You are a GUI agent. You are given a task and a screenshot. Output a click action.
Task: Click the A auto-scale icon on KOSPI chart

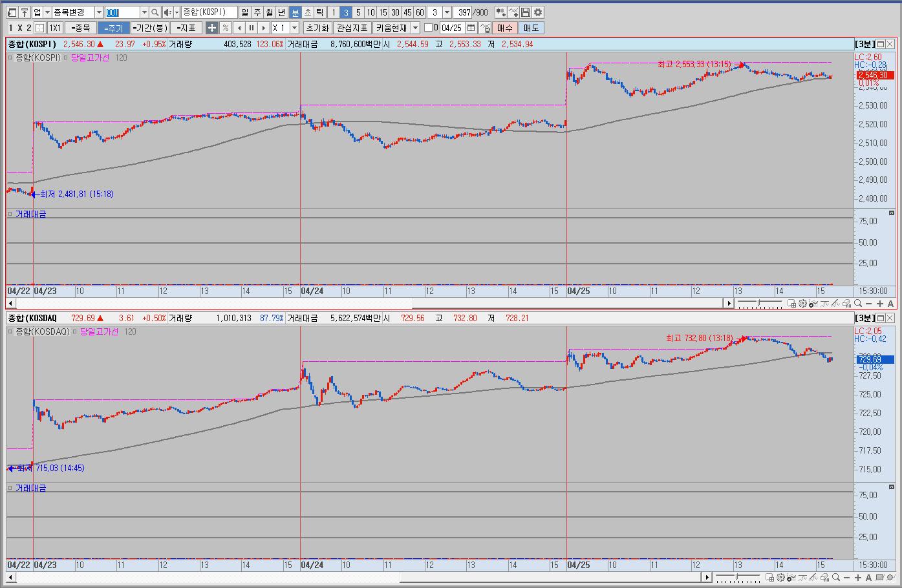[x=890, y=303]
